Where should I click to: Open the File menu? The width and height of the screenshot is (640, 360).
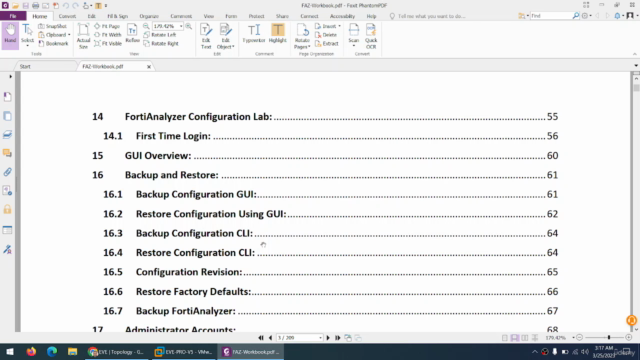click(x=13, y=16)
